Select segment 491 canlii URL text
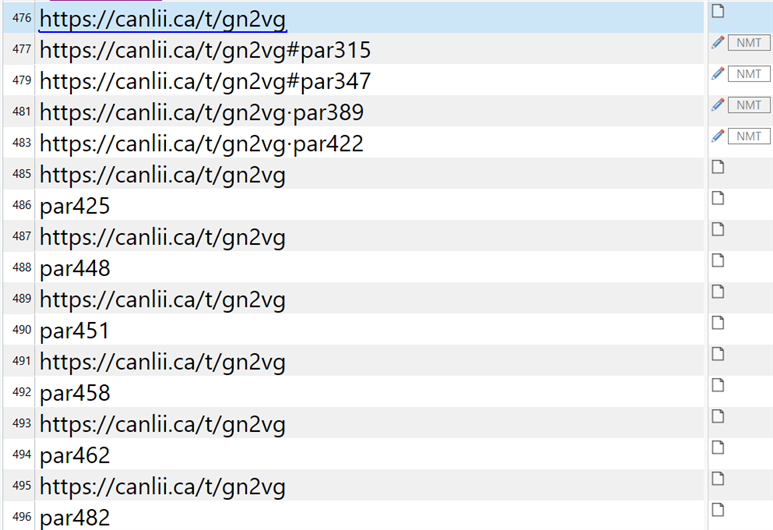The width and height of the screenshot is (773, 530). [x=163, y=362]
